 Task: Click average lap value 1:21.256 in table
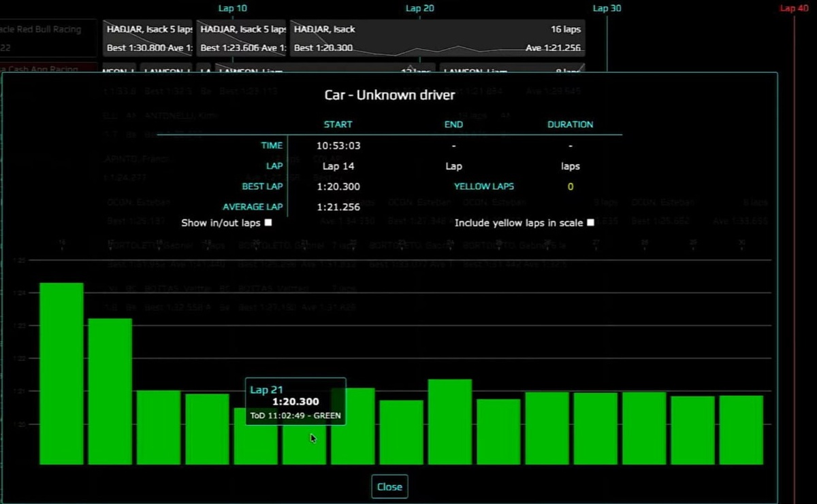click(338, 207)
